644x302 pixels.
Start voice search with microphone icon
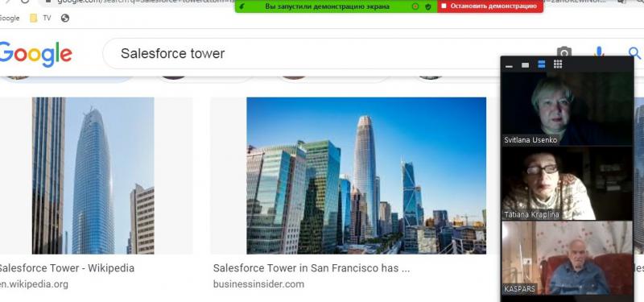(599, 52)
